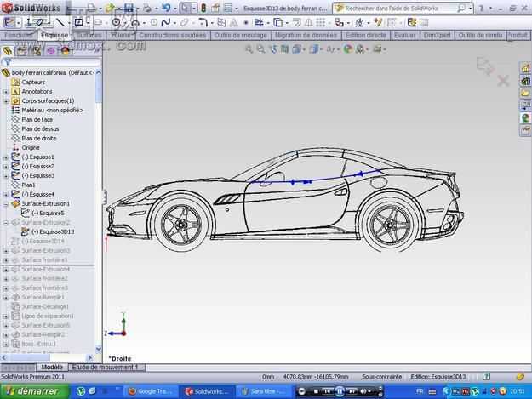Open the Line tool dropdown arrow
Viewport: 532px width, 399px height.
(x=69, y=23)
